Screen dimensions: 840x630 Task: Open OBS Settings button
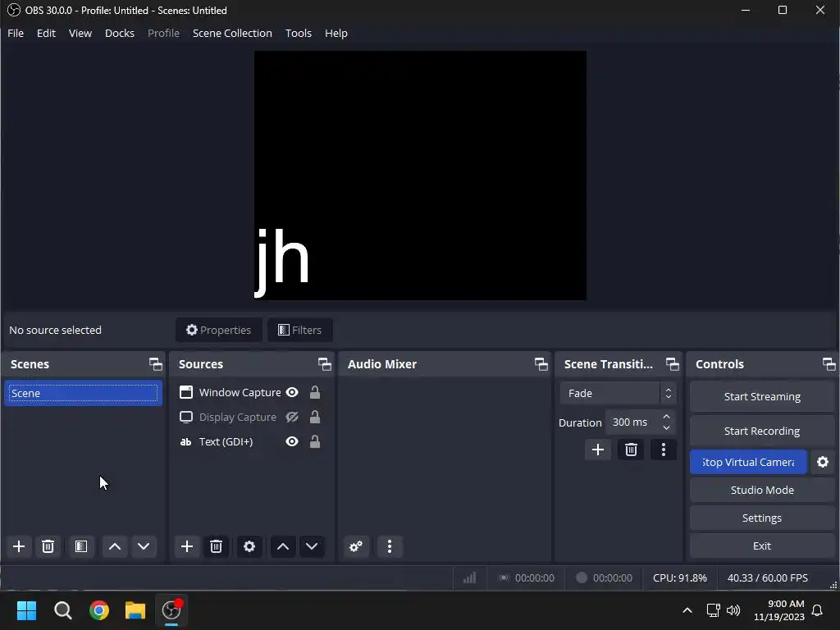762,518
